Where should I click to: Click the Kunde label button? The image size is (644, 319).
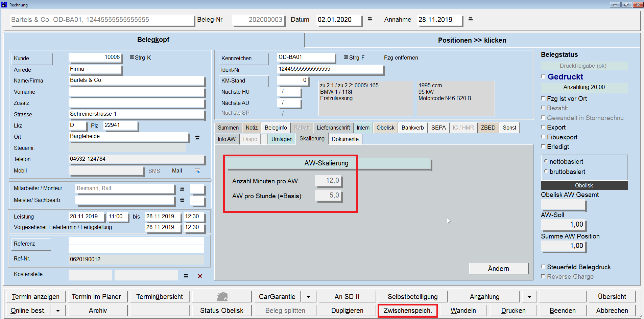(32, 58)
